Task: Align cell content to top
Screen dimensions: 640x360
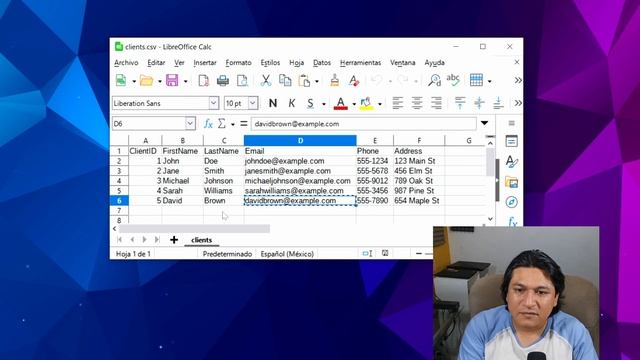Action: (x=460, y=103)
